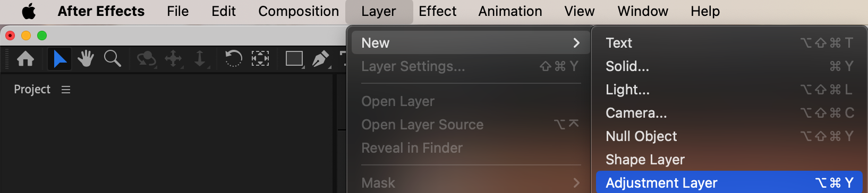Open the Apple menu
The image size is (868, 193).
(x=29, y=11)
